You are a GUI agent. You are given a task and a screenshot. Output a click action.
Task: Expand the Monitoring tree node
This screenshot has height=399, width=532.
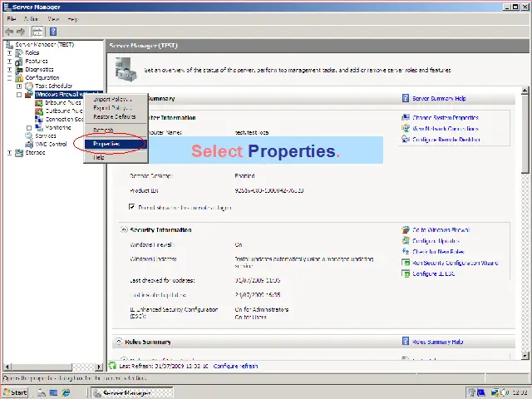pos(29,128)
